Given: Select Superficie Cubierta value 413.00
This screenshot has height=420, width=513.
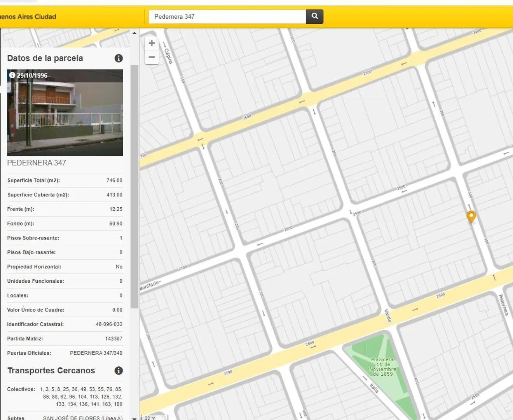Looking at the screenshot, I should point(114,195).
